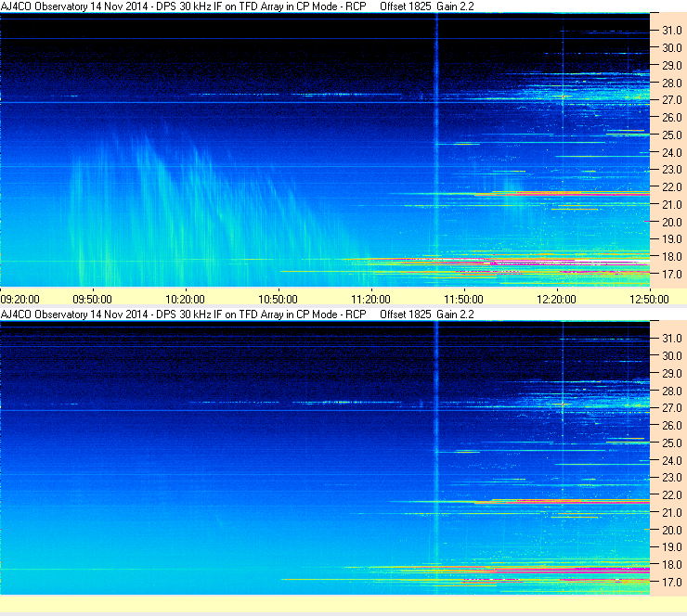Click the 10:20:00 time label
Image resolution: width=687 pixels, height=616 pixels.
tap(185, 300)
